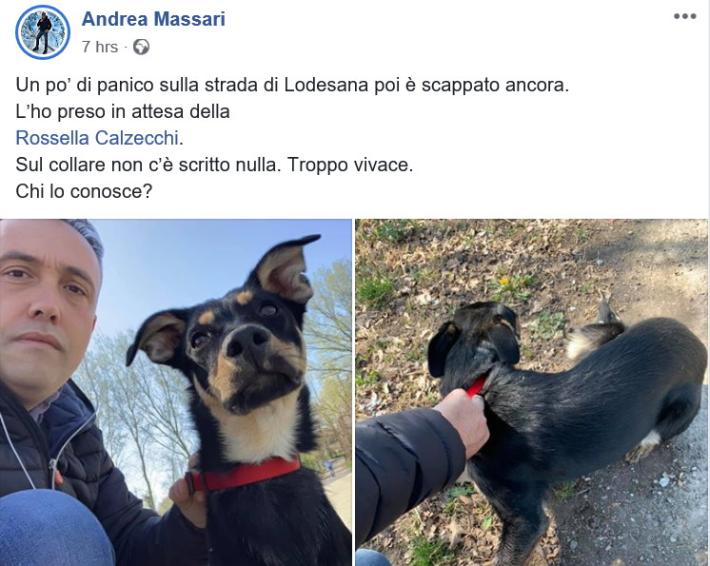This screenshot has height=566, width=710.
Task: Open the Rossella Calzecchi tagged profile link
Action: point(97,138)
